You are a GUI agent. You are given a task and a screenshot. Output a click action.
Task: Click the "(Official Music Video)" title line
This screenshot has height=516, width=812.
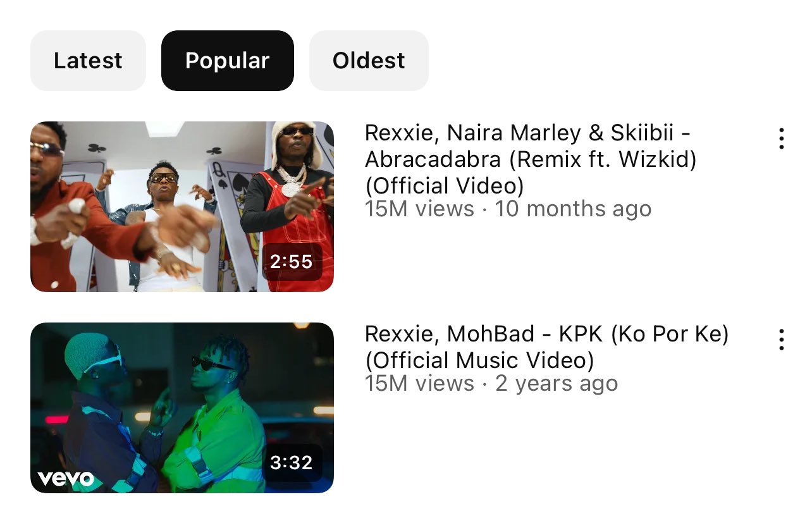[x=480, y=360]
